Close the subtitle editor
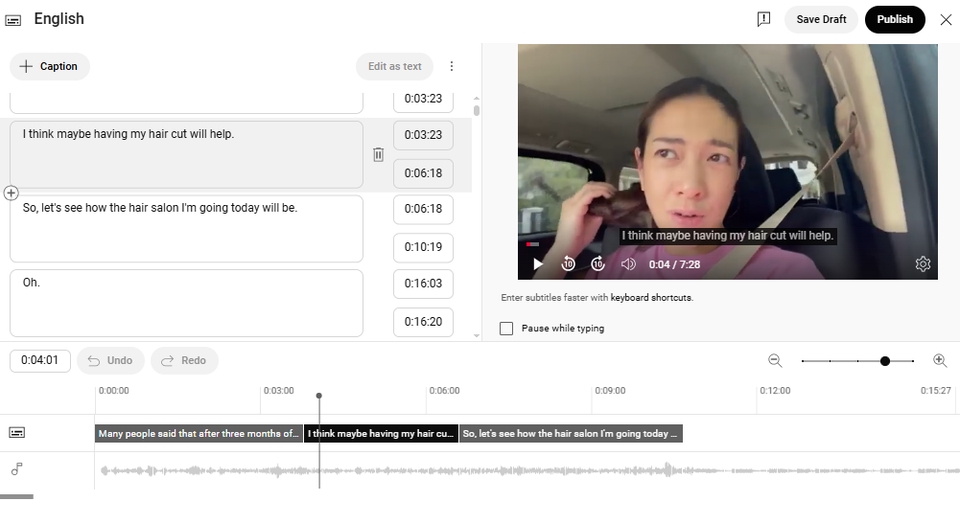 [x=946, y=20]
